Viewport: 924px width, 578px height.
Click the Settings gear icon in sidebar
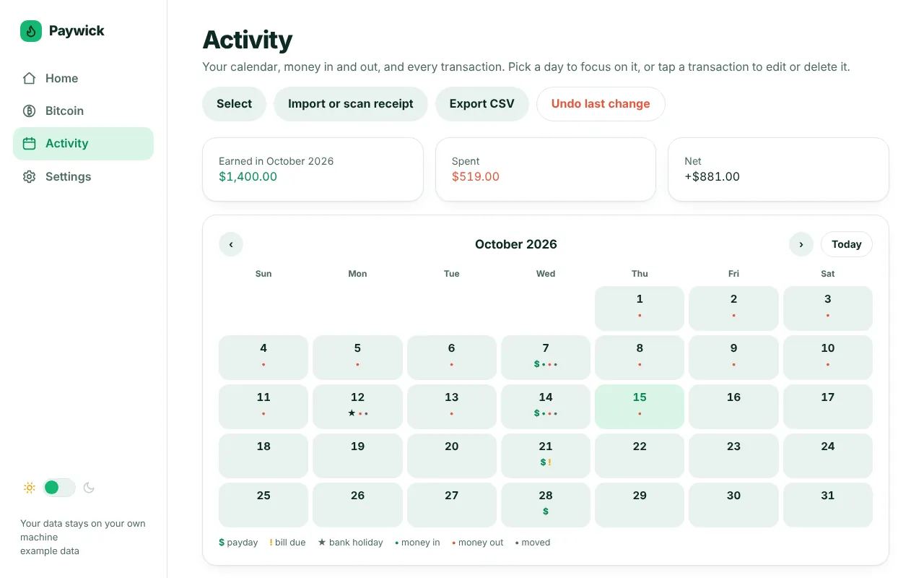click(29, 176)
